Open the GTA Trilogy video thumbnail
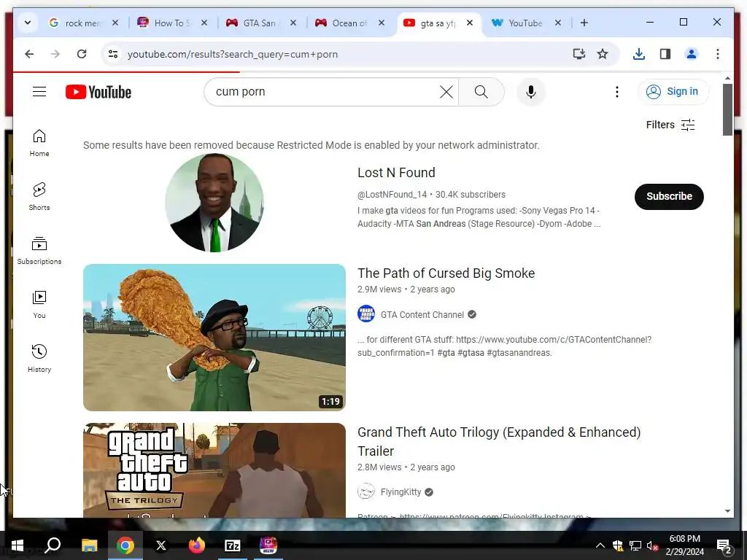Viewport: 747px width, 560px height. pos(214,470)
